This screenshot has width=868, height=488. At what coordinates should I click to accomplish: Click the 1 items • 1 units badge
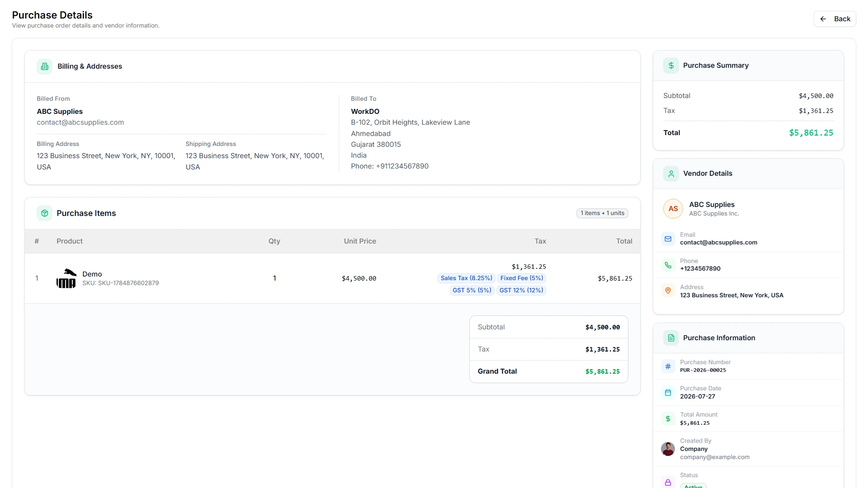tap(602, 213)
